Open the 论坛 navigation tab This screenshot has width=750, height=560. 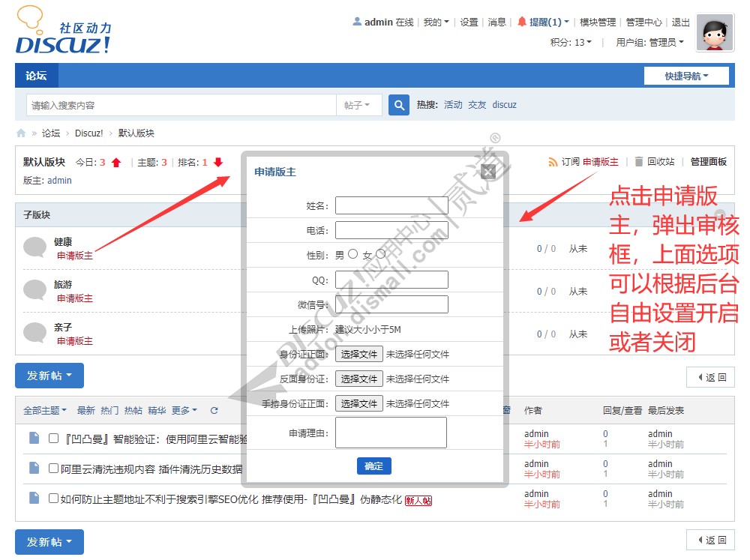[x=36, y=76]
